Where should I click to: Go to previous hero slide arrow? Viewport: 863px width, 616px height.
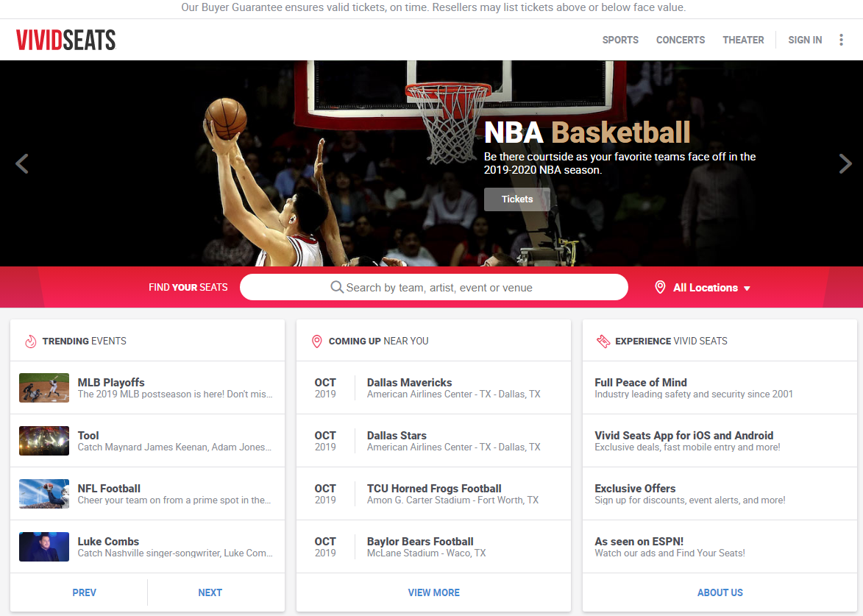[21, 163]
